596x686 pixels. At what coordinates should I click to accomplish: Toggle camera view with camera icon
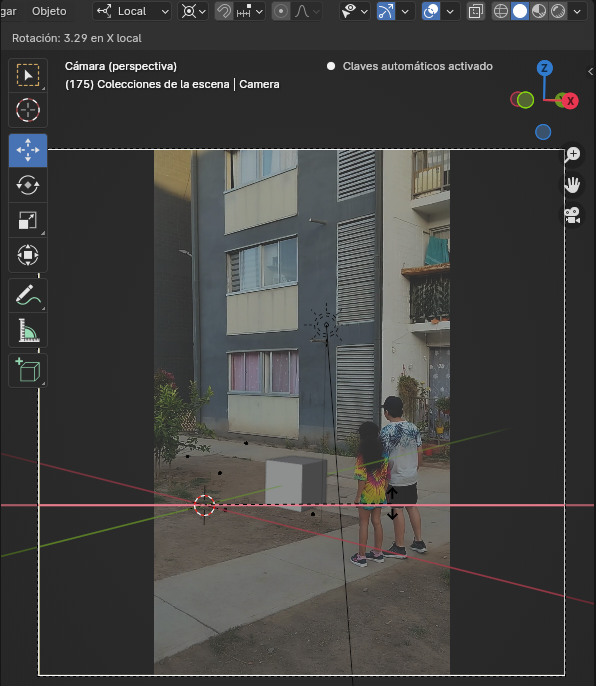point(572,215)
